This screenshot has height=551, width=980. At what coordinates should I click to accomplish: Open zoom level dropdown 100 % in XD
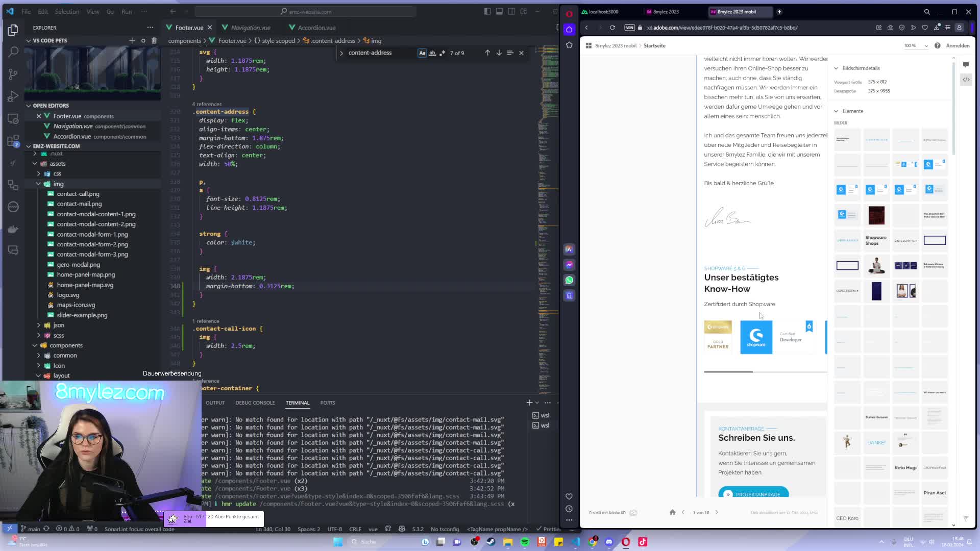click(x=916, y=46)
